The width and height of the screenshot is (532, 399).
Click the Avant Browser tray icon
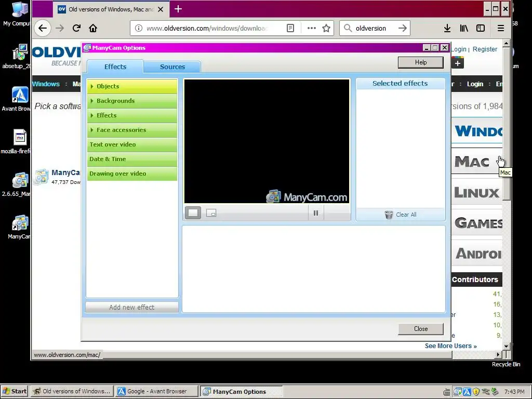coord(467,392)
